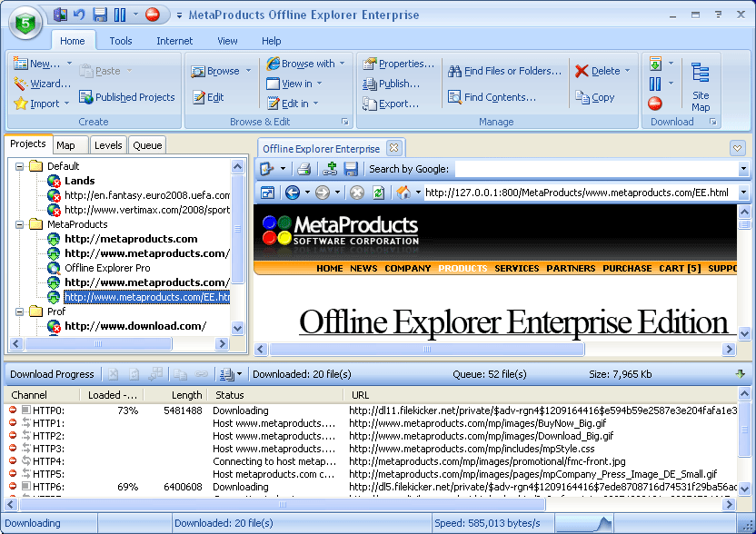The image size is (756, 534).
Task: Open Published Projects
Action: click(127, 97)
